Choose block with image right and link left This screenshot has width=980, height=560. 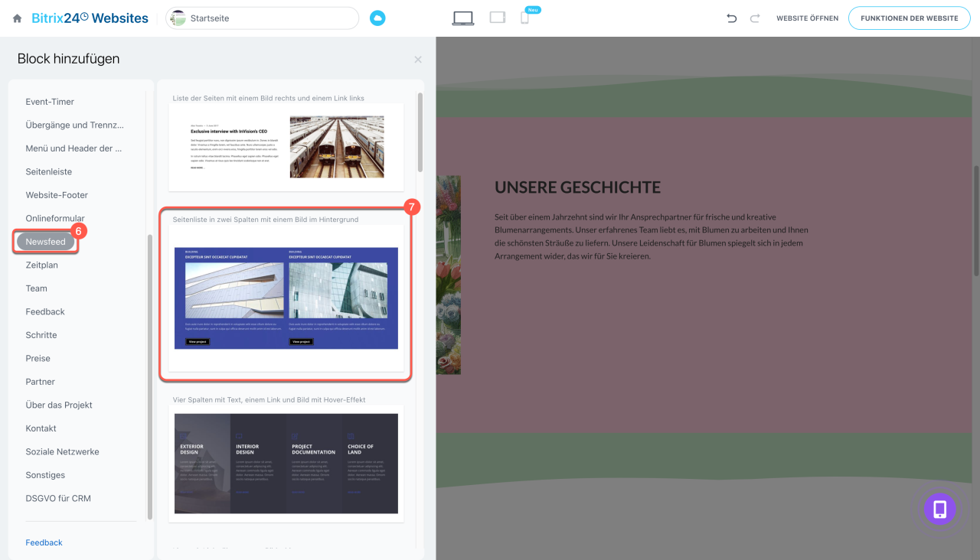(286, 148)
